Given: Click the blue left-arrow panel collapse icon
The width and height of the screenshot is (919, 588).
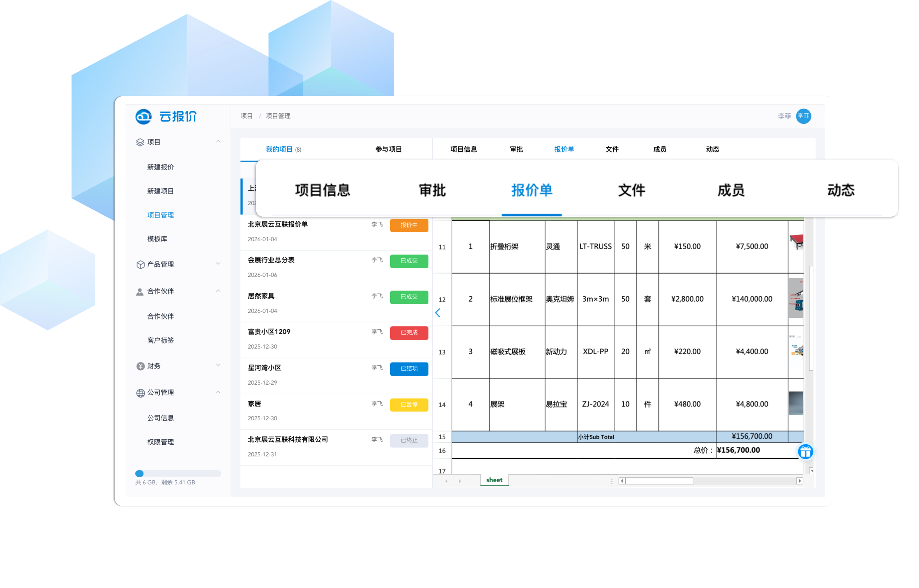Looking at the screenshot, I should (438, 313).
